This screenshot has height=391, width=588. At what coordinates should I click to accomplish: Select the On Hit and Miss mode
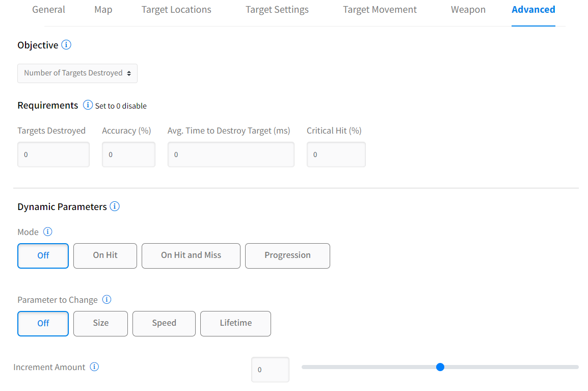(x=191, y=255)
